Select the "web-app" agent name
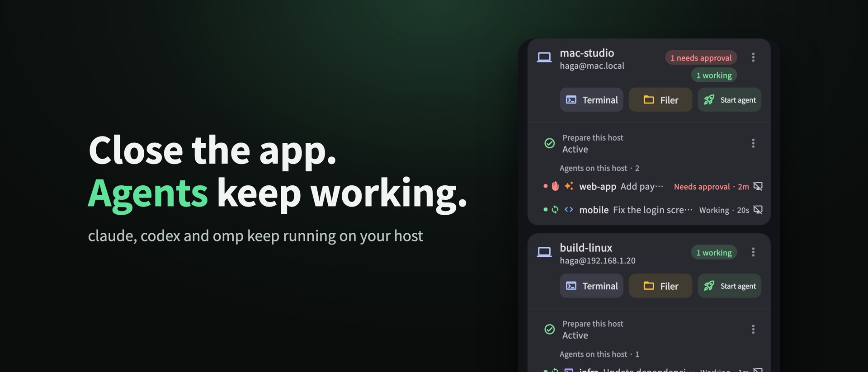 (x=598, y=186)
